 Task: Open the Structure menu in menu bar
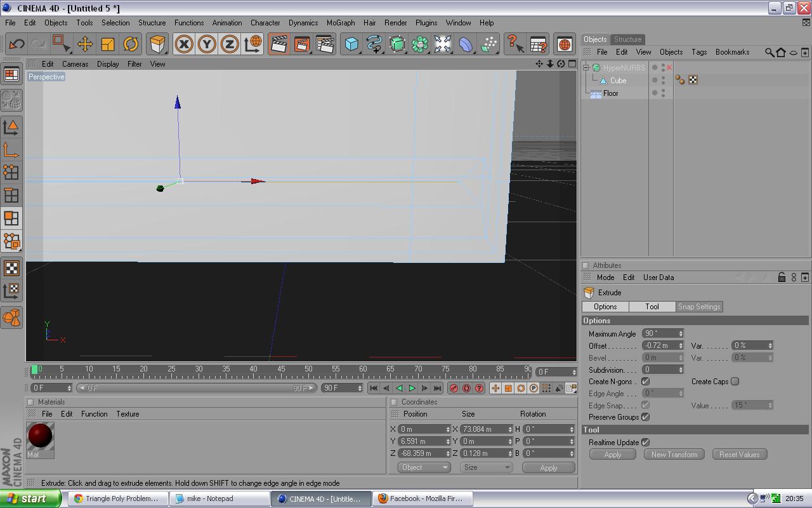point(152,22)
